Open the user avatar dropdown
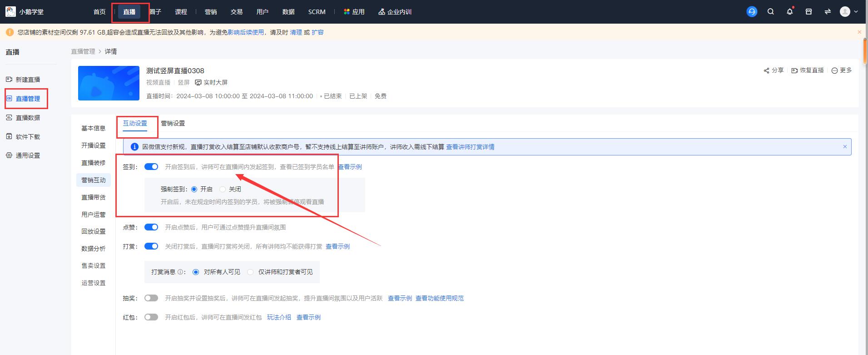This screenshot has height=355, width=868. click(848, 12)
